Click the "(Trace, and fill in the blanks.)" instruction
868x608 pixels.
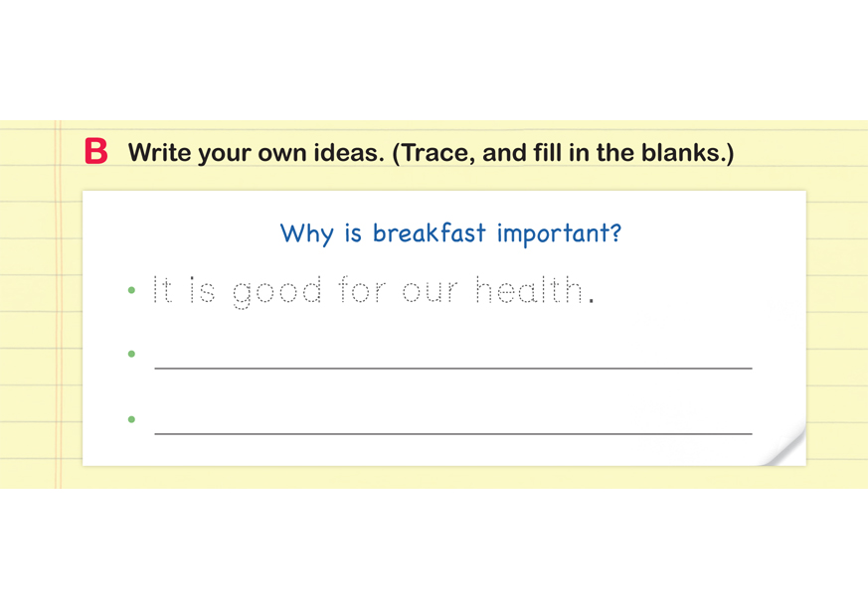(563, 153)
